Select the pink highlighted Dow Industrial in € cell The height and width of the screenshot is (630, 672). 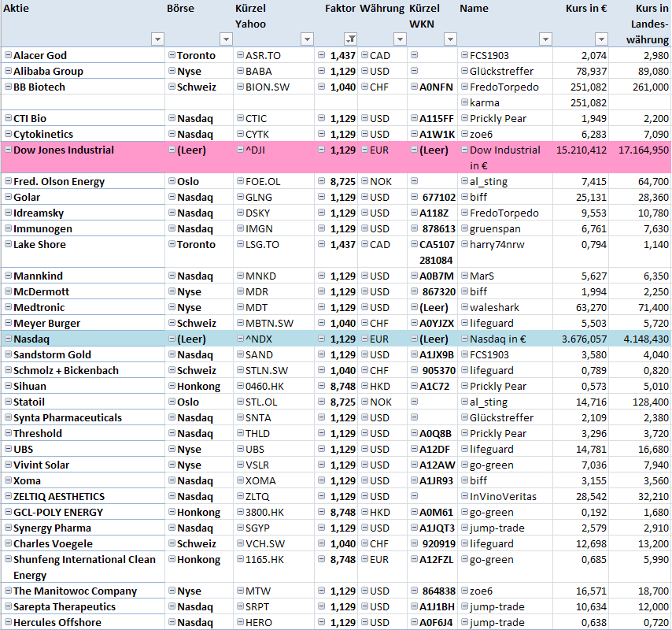[x=504, y=157]
